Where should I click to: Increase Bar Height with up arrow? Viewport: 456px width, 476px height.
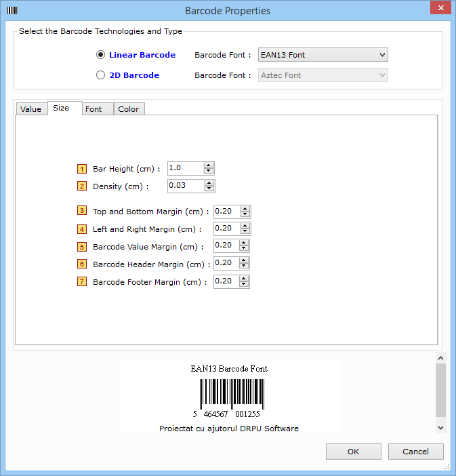point(209,165)
